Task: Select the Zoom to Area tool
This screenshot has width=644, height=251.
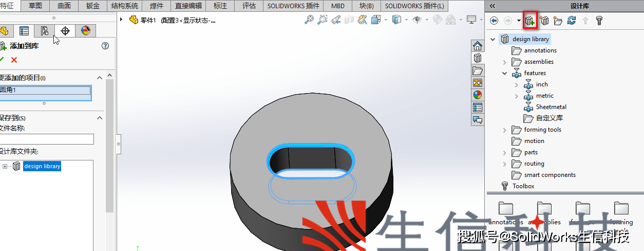Action: 322,20
